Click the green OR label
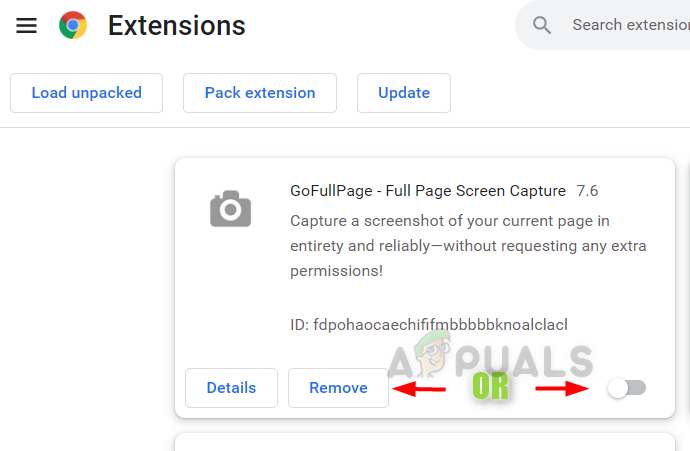Image resolution: width=690 pixels, height=451 pixels. tap(490, 388)
